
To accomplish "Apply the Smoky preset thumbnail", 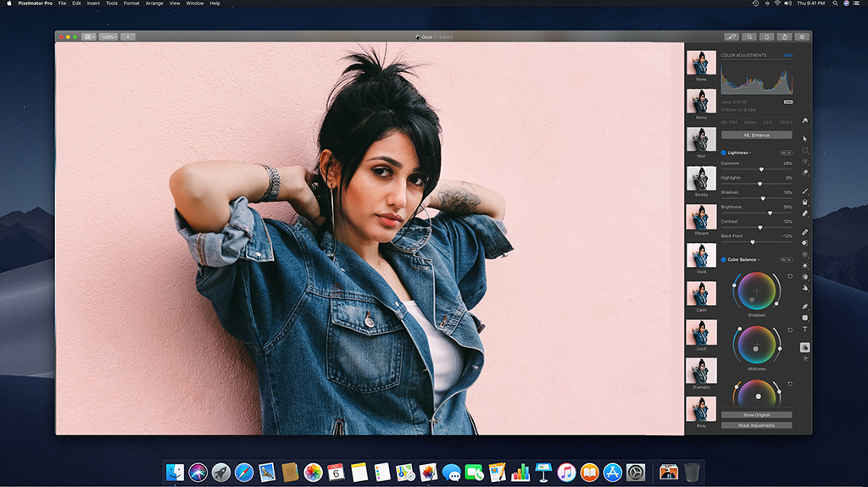I will (x=701, y=178).
